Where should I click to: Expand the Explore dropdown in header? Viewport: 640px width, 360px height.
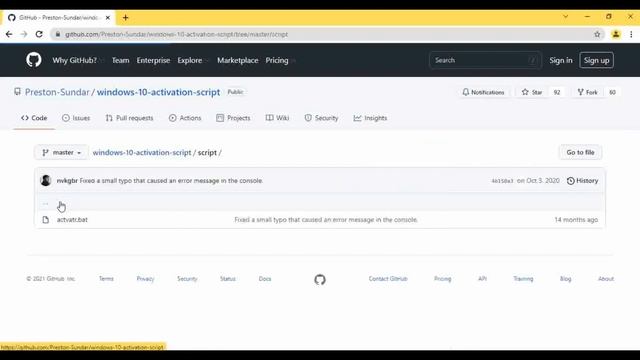click(192, 60)
